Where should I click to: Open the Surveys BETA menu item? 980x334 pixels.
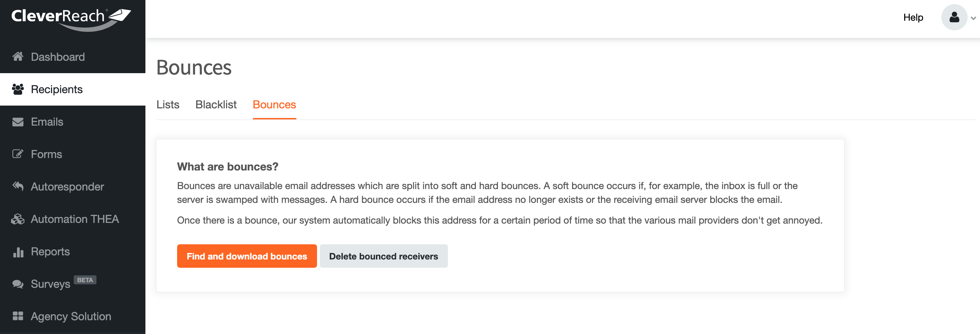pyautogui.click(x=51, y=284)
